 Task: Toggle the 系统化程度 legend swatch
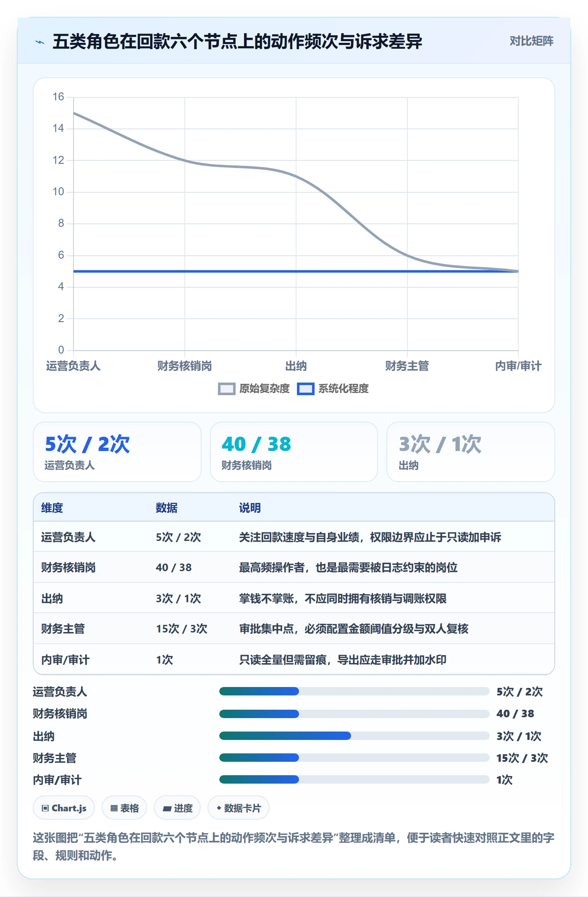pos(305,389)
